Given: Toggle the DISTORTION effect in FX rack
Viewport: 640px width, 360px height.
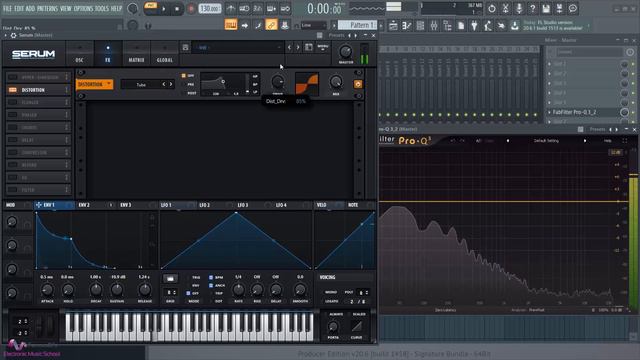Looking at the screenshot, I should point(13,90).
